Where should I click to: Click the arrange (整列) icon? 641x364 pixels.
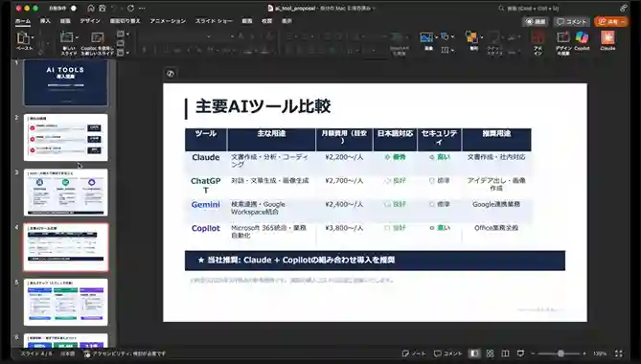click(x=471, y=37)
